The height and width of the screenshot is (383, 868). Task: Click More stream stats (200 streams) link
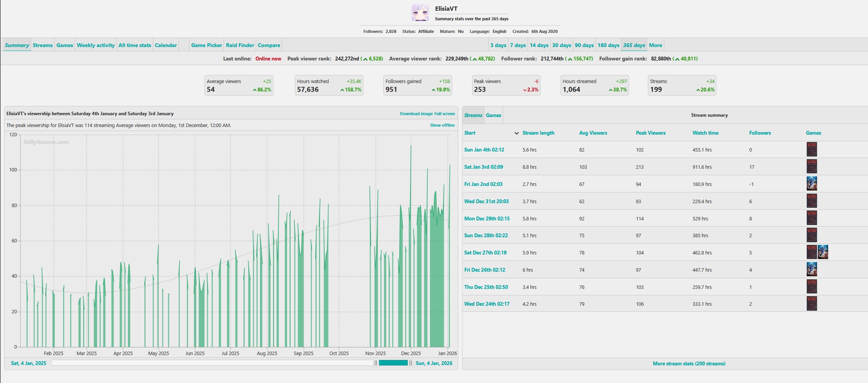[689, 363]
